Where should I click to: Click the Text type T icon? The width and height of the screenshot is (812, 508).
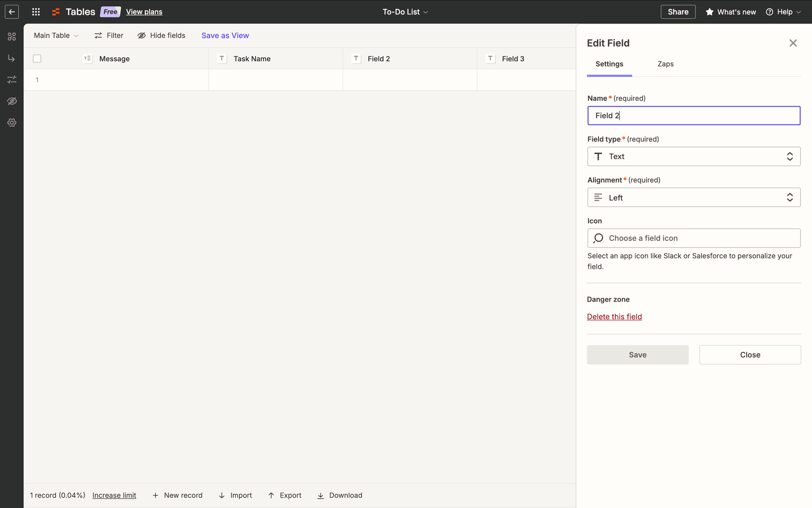click(598, 157)
